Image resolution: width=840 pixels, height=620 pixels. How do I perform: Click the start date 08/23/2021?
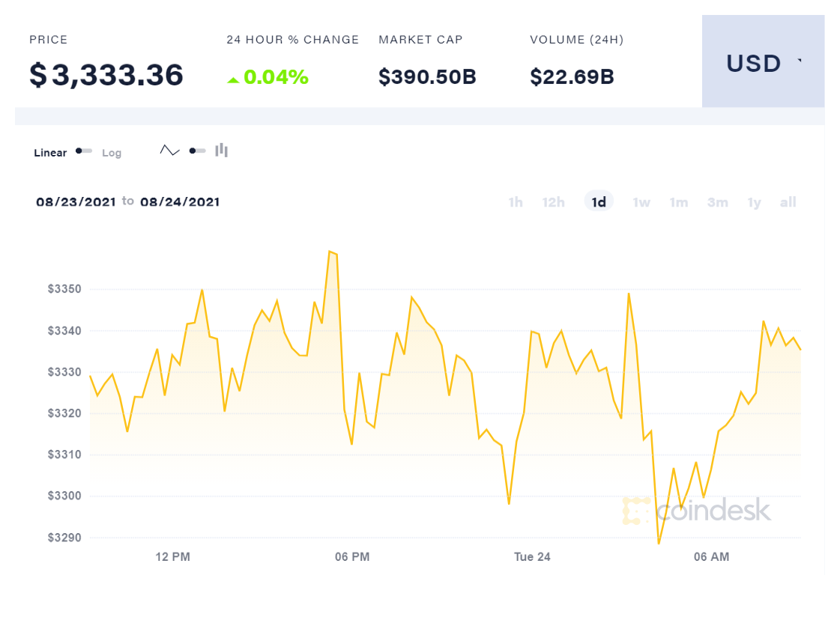[x=76, y=201]
